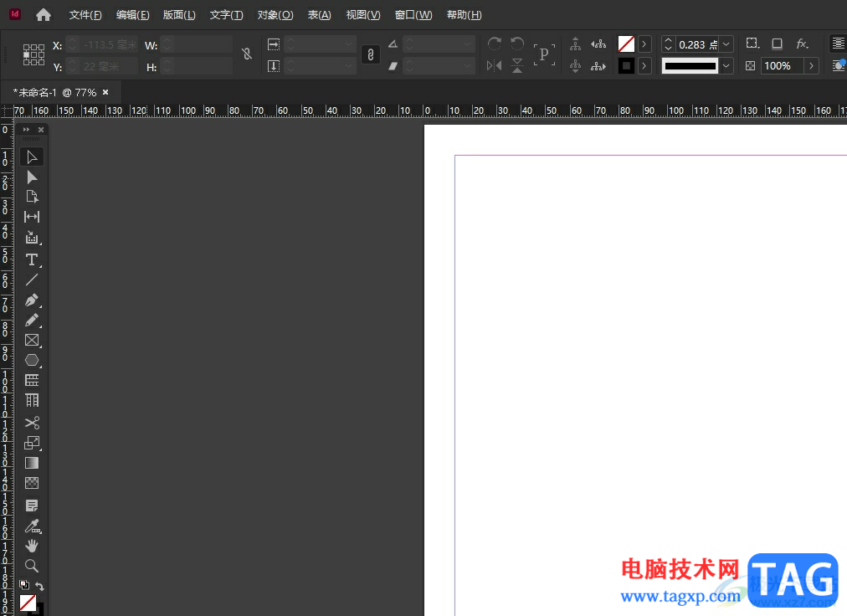Image resolution: width=847 pixels, height=616 pixels.
Task: Select the Direct Selection tool
Action: [32, 177]
